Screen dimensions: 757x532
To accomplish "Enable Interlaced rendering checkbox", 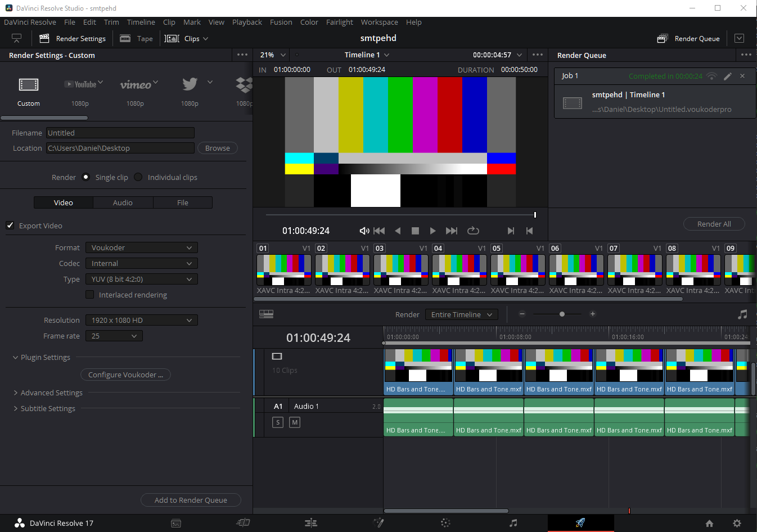I will pos(89,295).
